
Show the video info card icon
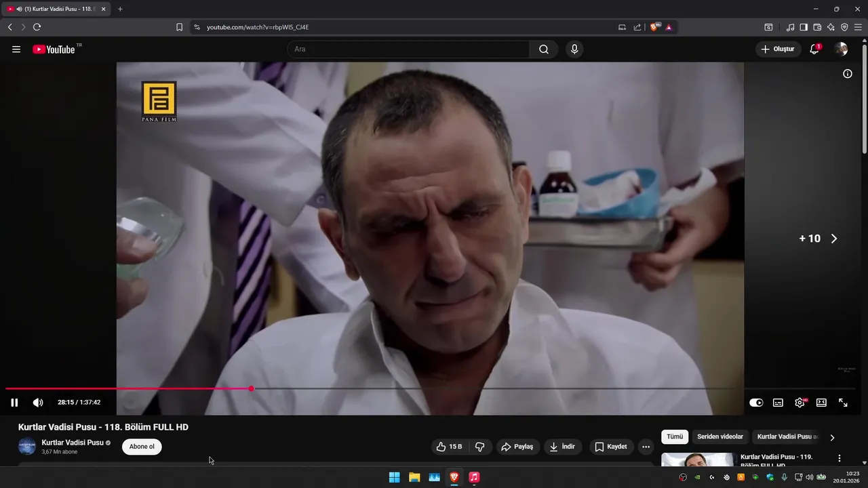848,74
